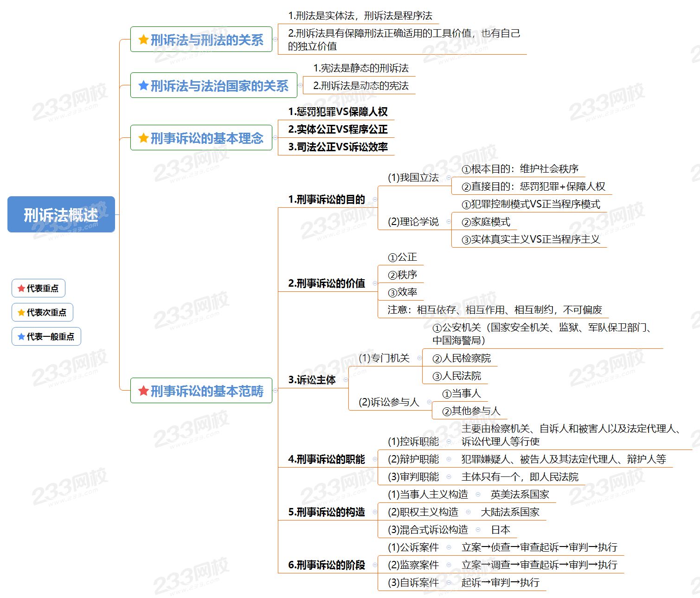Collapse the 2.刑事诉讼的价值 branch

click(x=375, y=283)
